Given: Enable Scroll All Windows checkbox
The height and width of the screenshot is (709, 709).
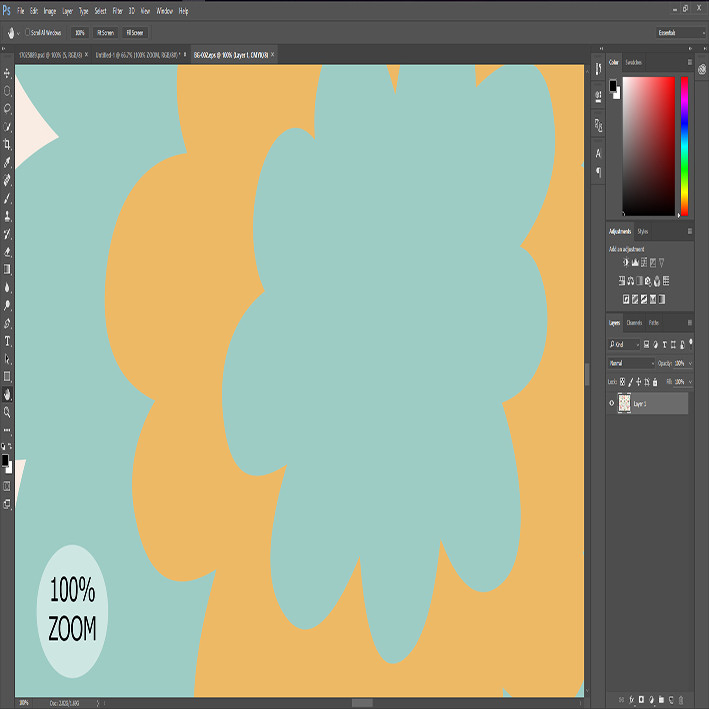Looking at the screenshot, I should [28, 32].
